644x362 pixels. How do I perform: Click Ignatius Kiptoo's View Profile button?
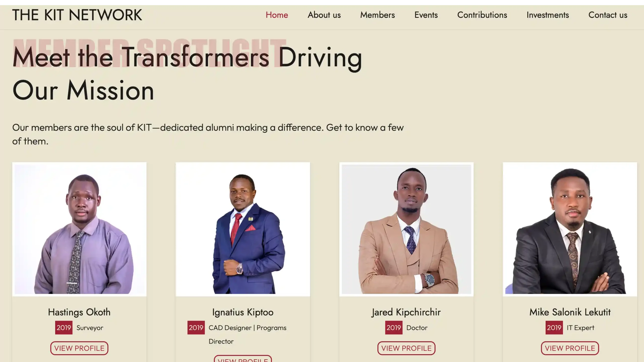[243, 359]
